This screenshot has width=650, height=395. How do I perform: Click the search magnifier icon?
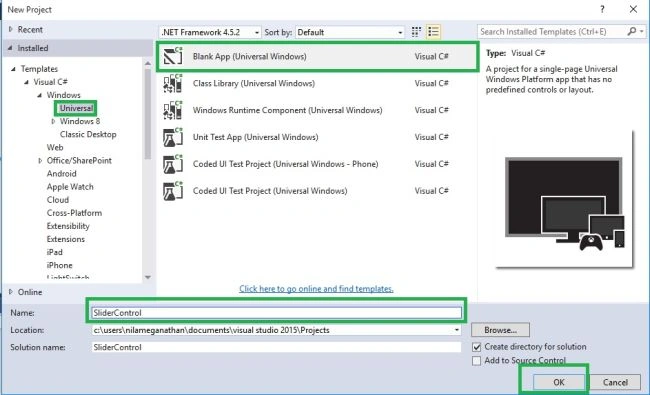pyautogui.click(x=631, y=32)
